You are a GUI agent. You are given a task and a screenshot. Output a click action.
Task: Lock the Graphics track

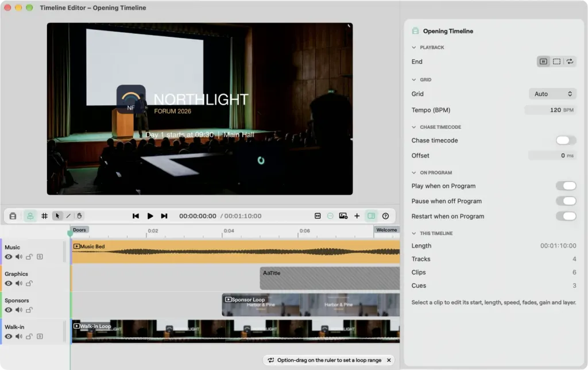coord(29,283)
